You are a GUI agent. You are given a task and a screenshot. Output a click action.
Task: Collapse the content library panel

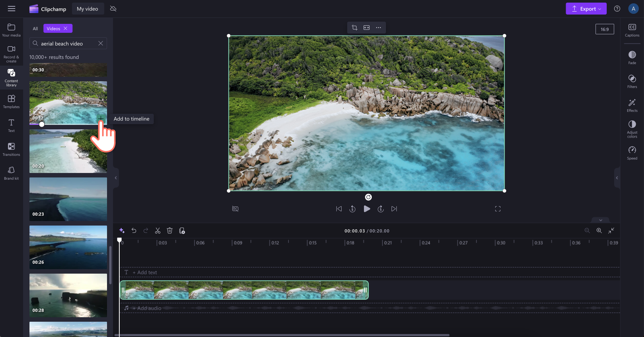[x=116, y=178]
